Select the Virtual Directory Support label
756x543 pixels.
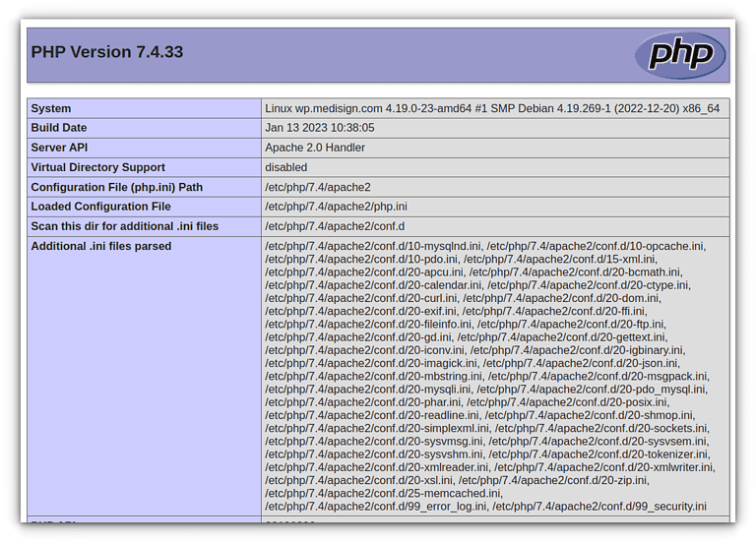point(97,167)
